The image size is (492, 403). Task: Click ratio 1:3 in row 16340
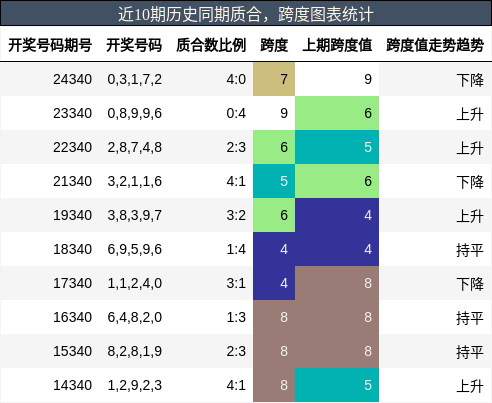click(236, 317)
